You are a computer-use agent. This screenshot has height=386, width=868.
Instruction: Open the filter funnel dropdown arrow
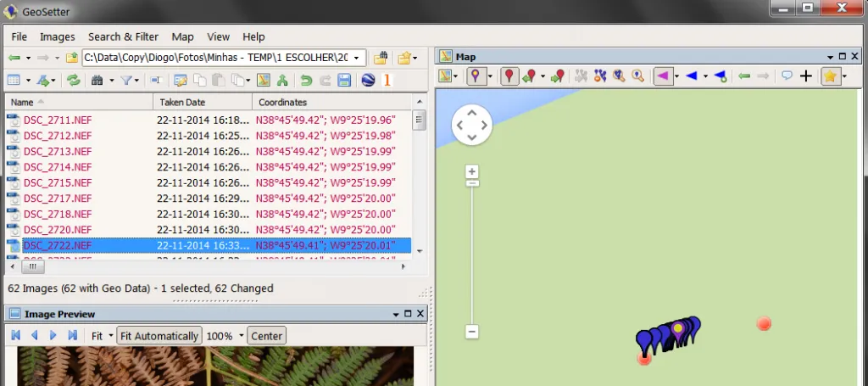point(136,81)
